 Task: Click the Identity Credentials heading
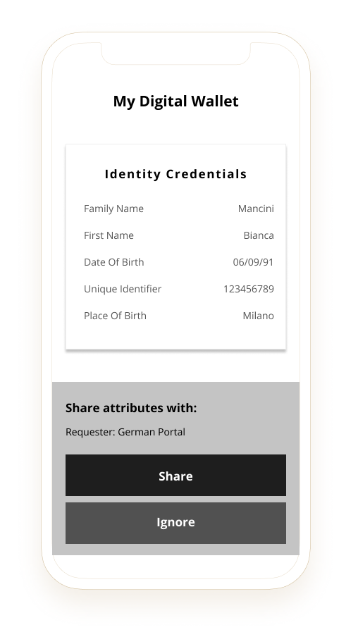pyautogui.click(x=175, y=174)
